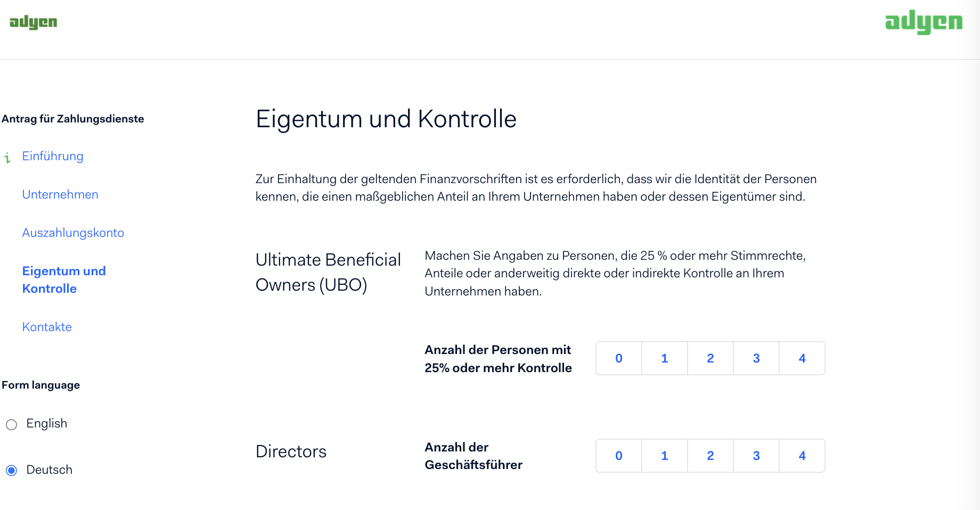Image resolution: width=980 pixels, height=510 pixels.
Task: Choose 3 persons with 25% control
Action: 756,358
